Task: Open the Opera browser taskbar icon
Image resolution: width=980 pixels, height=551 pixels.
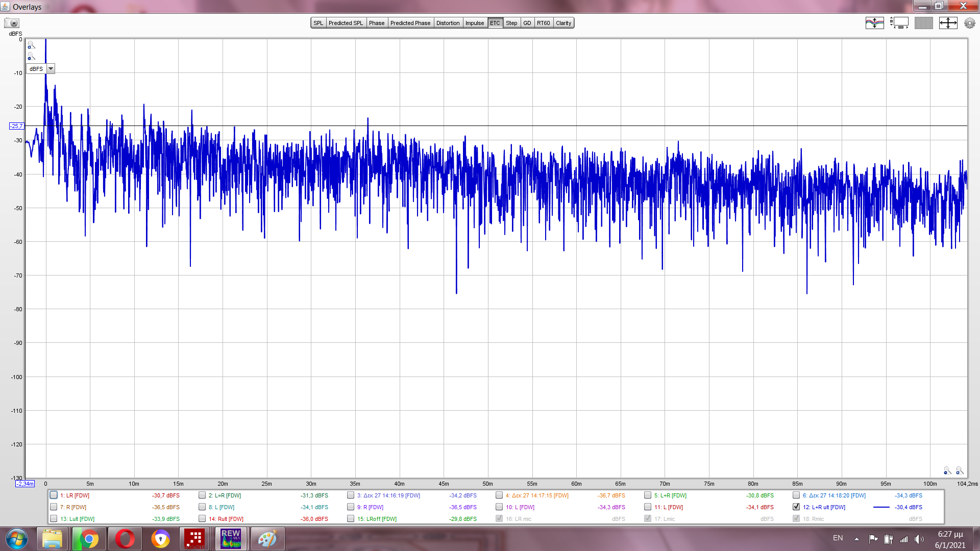Action: [x=125, y=539]
